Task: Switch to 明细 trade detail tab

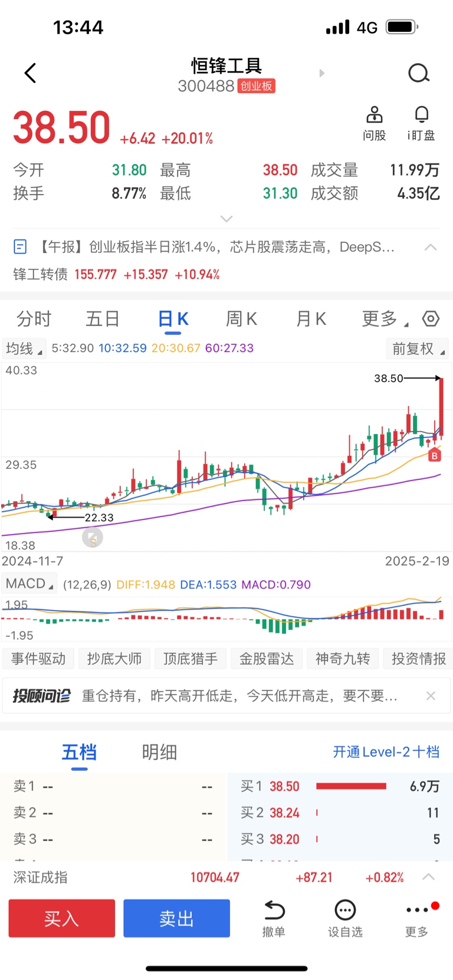Action: (159, 752)
